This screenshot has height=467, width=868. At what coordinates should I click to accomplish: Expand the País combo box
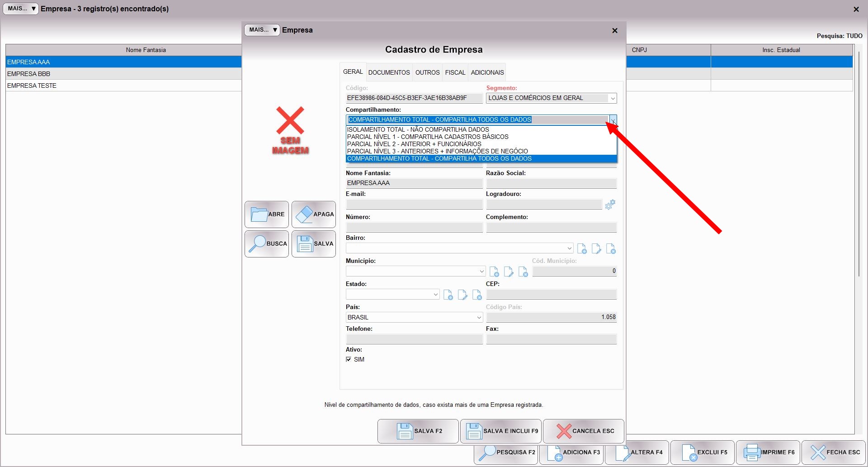coord(479,318)
